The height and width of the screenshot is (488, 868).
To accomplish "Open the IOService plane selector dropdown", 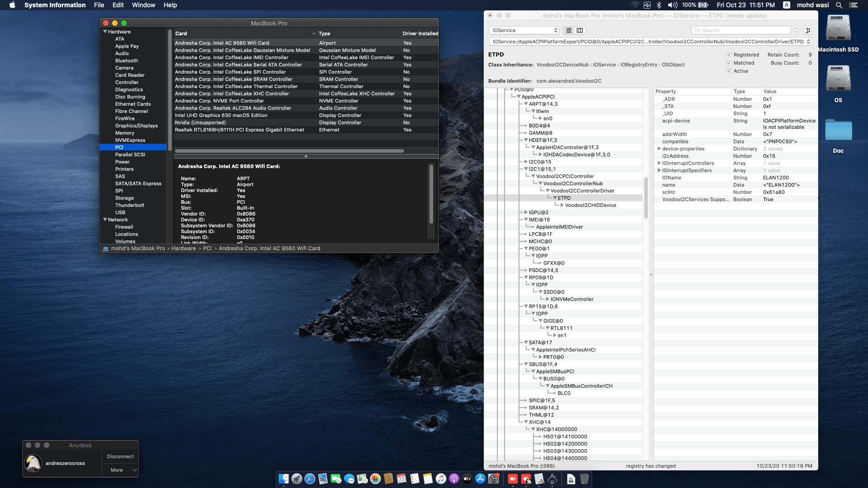I will pyautogui.click(x=524, y=30).
